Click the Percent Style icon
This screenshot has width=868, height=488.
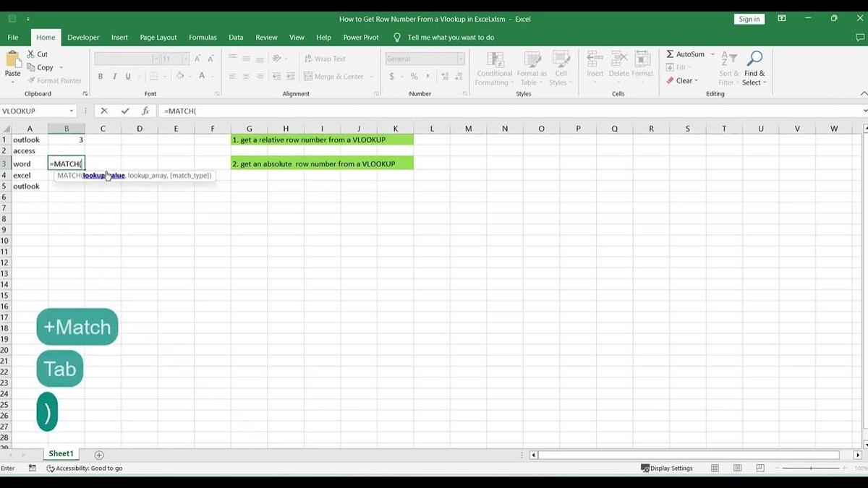point(414,75)
